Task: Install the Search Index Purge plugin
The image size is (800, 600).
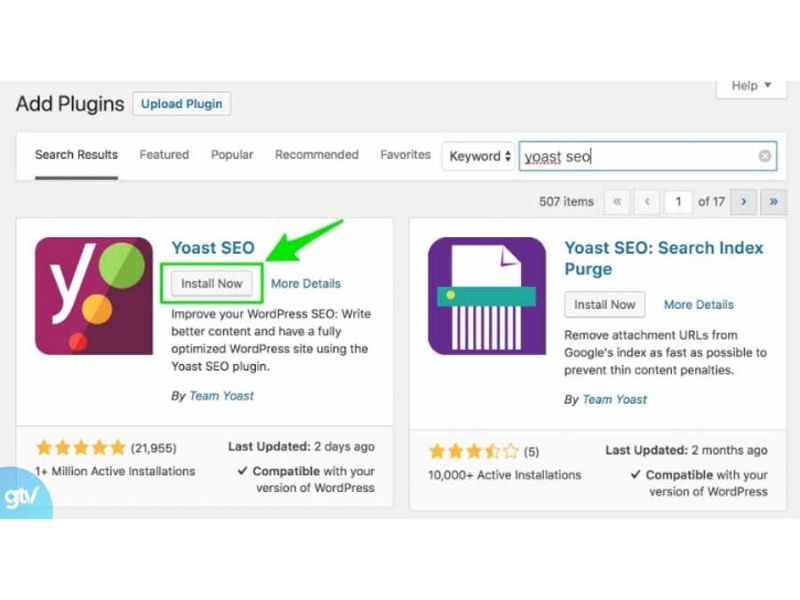Action: [604, 304]
